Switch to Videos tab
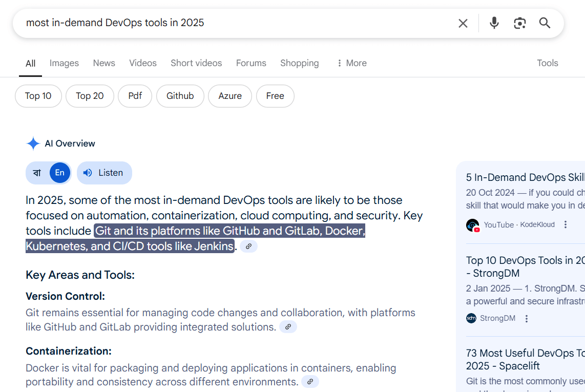This screenshot has height=392, width=585. (x=143, y=63)
